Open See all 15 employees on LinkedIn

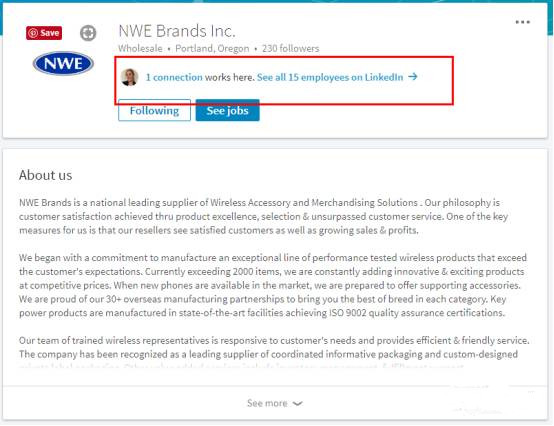(x=330, y=77)
